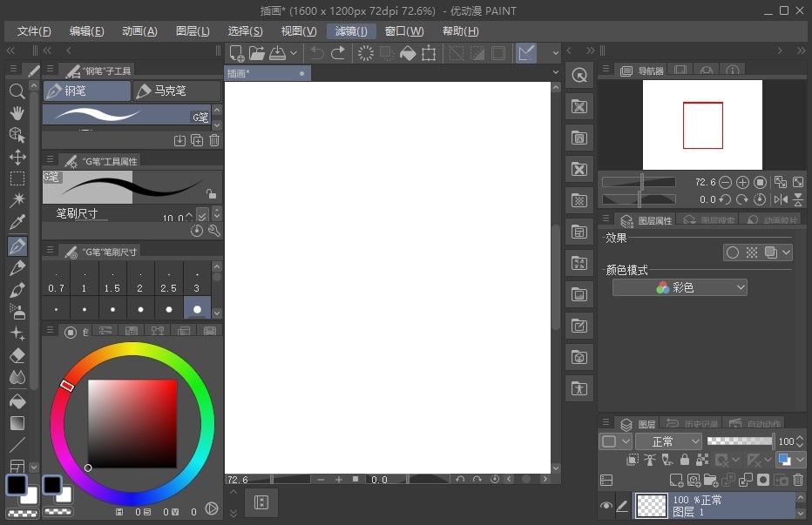Create a new layer in the Layers panel
Screen dimensions: 812x525
pyautogui.click(x=677, y=480)
